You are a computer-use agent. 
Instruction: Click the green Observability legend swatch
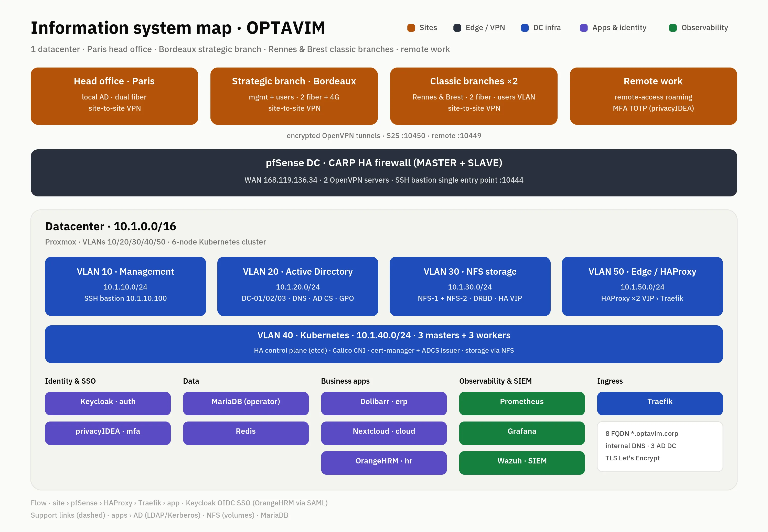coord(673,28)
